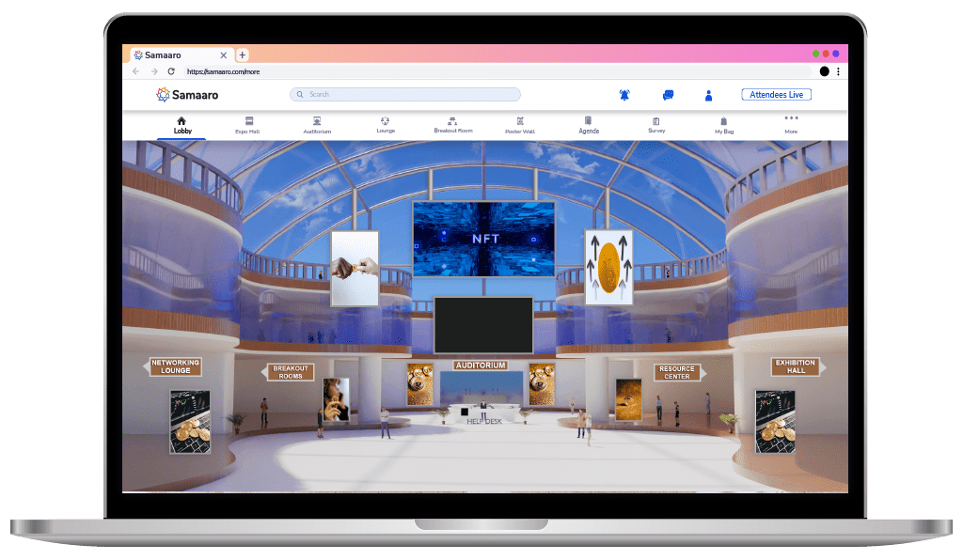Open the Survey tab
The width and height of the screenshot is (963, 560).
tap(656, 125)
